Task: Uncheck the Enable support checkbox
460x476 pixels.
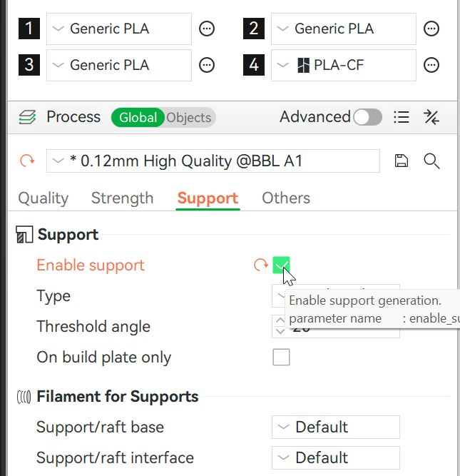Action: pos(281,265)
